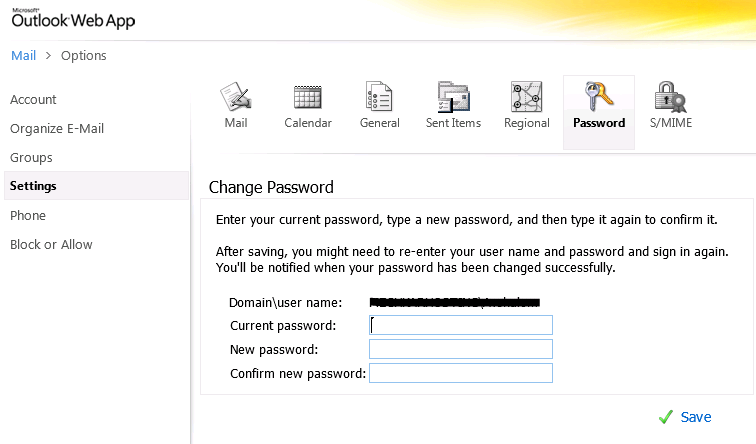Open the S/MIME padlock icon
This screenshot has width=756, height=444.
[669, 97]
